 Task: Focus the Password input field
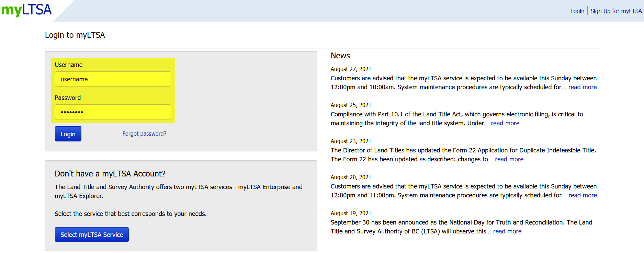click(x=113, y=112)
